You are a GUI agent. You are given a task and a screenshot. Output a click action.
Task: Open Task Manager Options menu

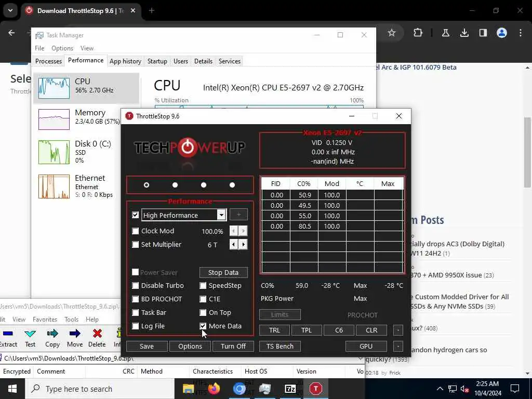(x=62, y=48)
